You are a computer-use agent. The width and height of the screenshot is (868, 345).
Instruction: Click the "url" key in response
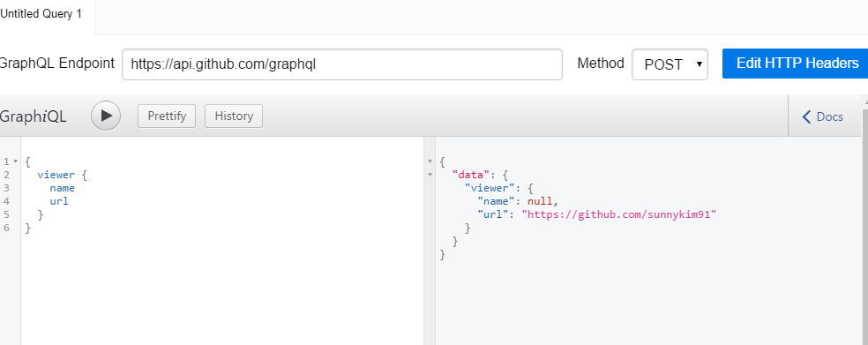pyautogui.click(x=493, y=214)
